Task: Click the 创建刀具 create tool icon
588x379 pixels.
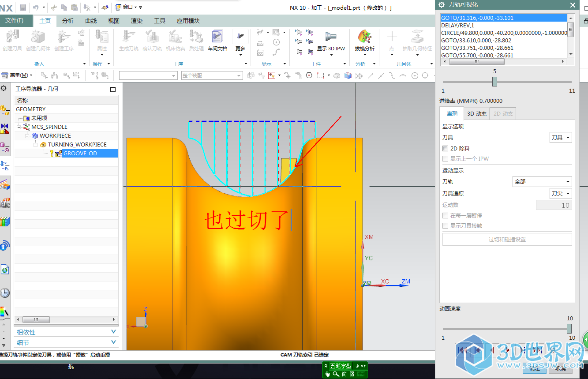Action: pyautogui.click(x=12, y=41)
